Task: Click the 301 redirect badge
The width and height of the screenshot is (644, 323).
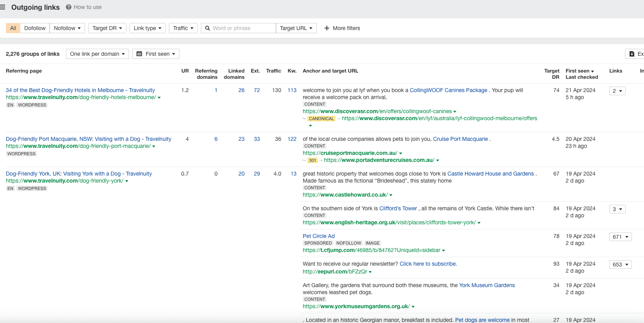Action: pos(312,160)
